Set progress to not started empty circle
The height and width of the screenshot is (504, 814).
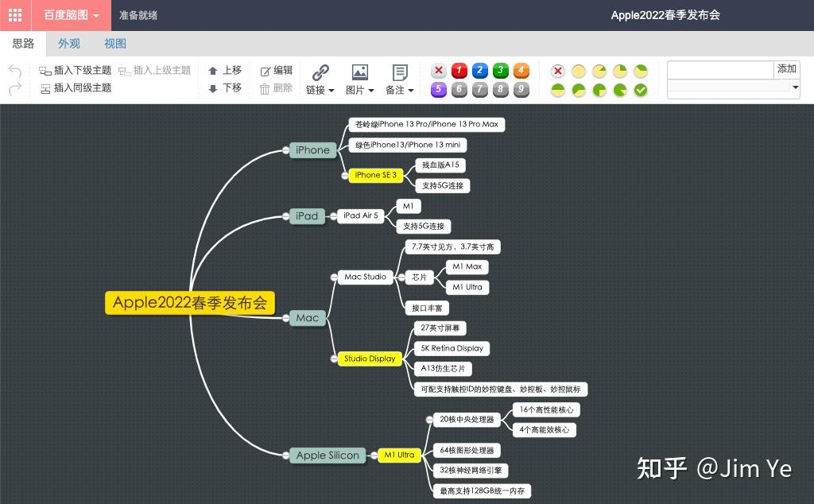(579, 71)
